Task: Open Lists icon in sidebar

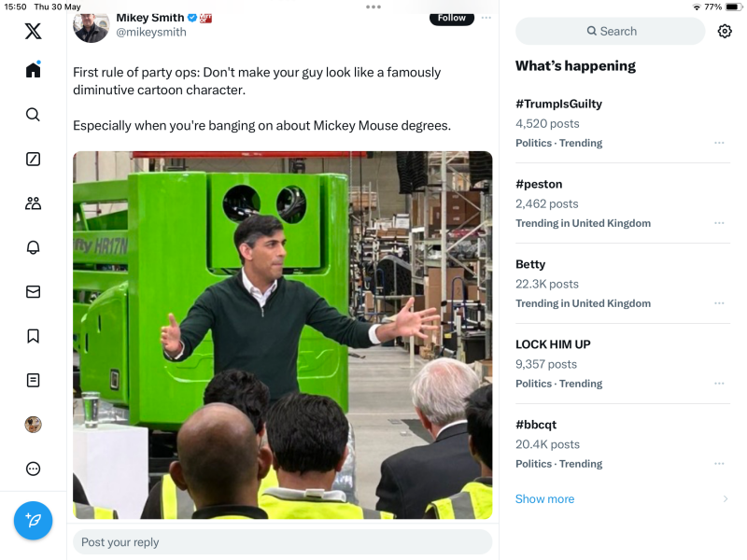Action: click(x=33, y=380)
